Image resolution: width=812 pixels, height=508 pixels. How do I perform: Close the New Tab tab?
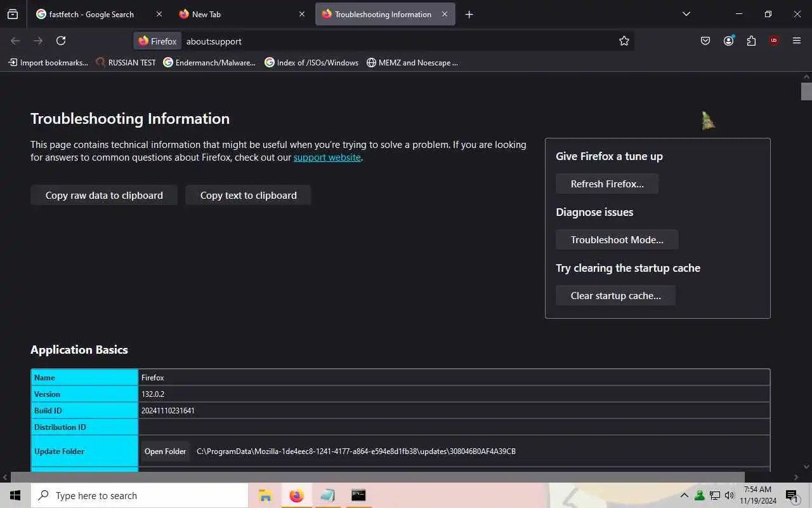point(302,14)
